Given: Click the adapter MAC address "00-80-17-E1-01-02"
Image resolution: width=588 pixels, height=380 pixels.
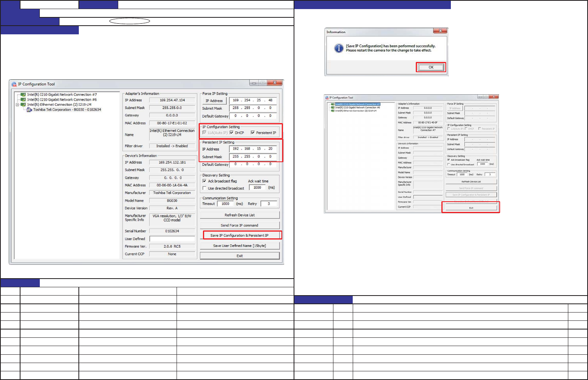Looking at the screenshot, I should 172,123.
